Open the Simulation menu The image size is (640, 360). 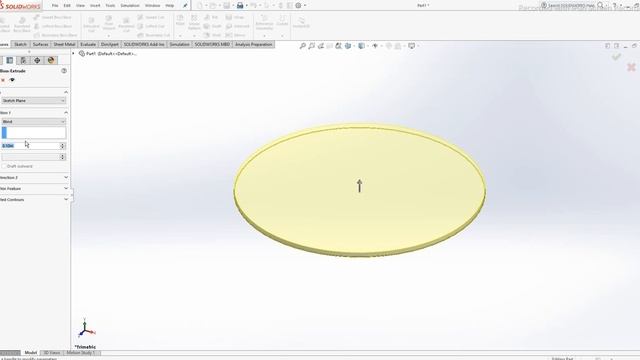click(x=130, y=6)
